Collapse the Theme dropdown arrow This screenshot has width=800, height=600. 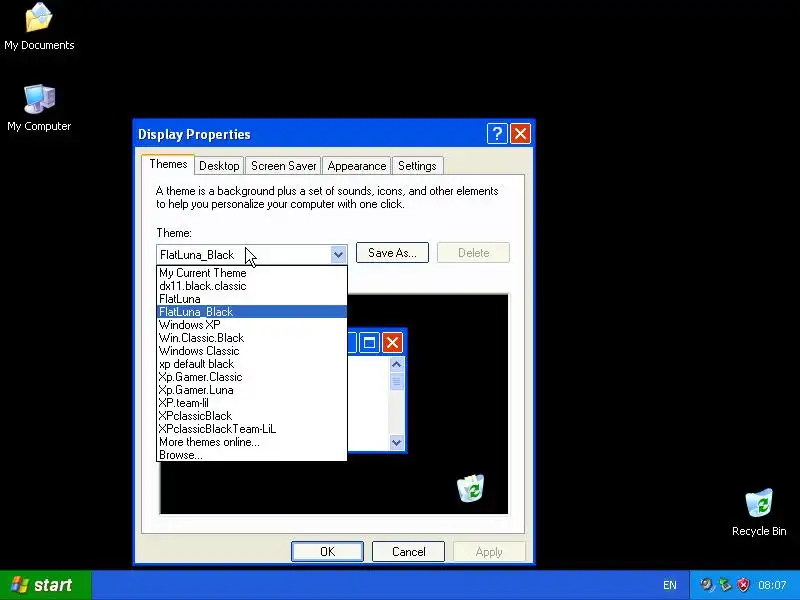(x=338, y=254)
